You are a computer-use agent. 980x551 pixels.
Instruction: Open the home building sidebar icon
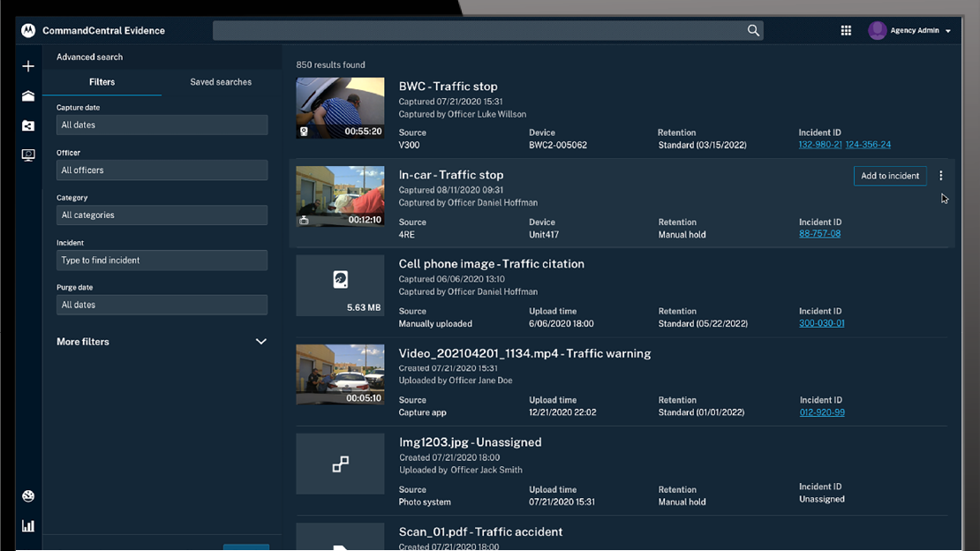[28, 95]
